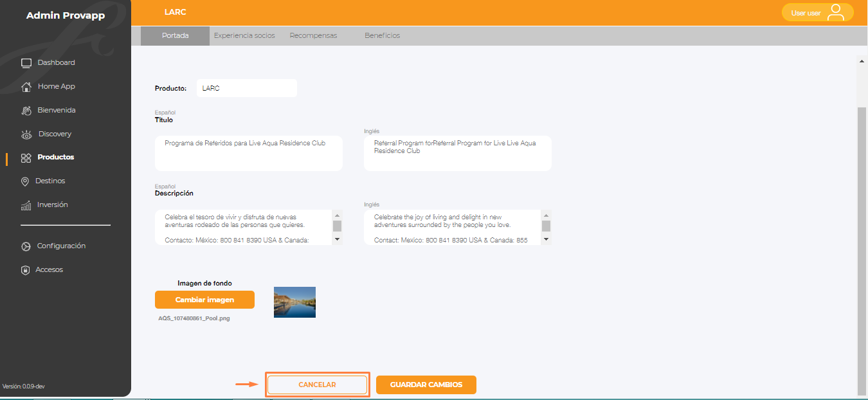Click the Cambiar imagen button
This screenshot has width=868, height=400.
[204, 300]
